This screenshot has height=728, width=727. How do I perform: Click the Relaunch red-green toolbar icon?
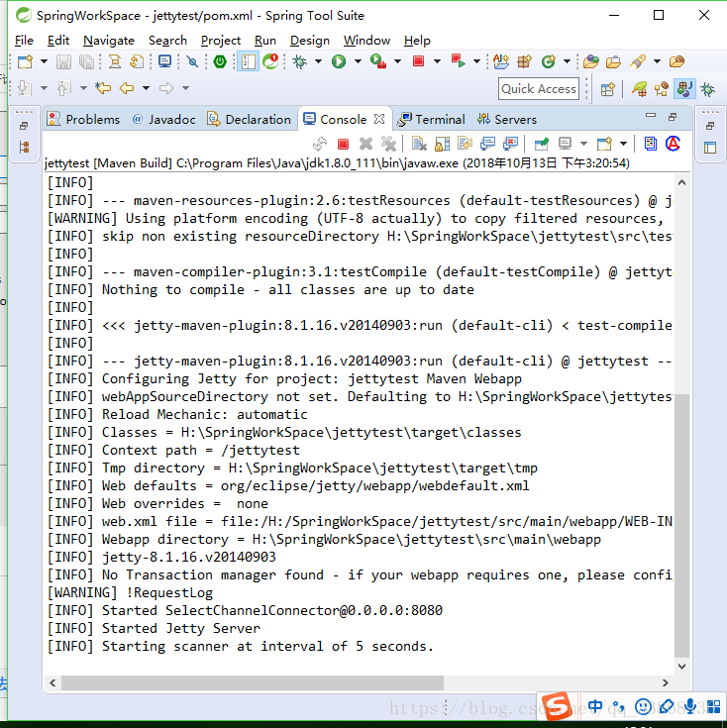click(x=458, y=61)
